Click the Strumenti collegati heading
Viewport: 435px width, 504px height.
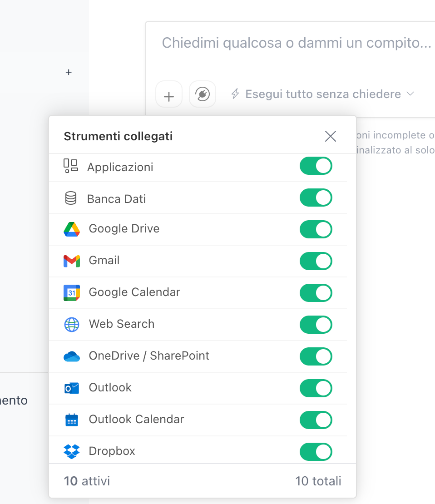(x=118, y=137)
